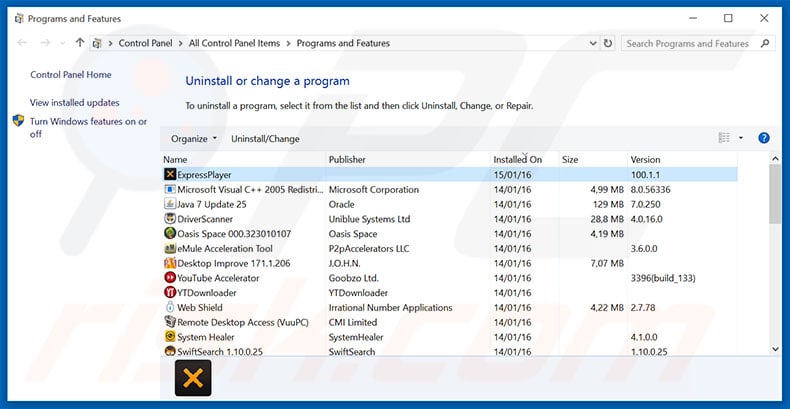Click the scrollbar up arrow

(775, 159)
